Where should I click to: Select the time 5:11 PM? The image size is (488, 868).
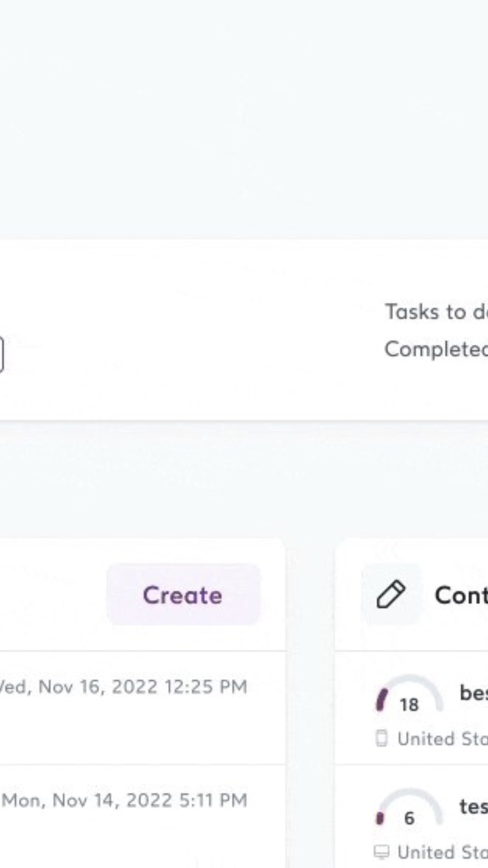tap(213, 800)
